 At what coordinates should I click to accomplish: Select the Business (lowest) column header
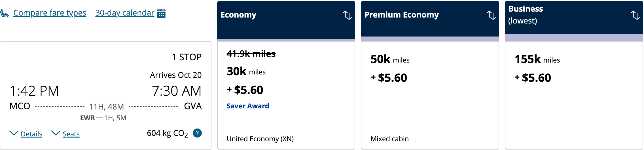(526, 15)
